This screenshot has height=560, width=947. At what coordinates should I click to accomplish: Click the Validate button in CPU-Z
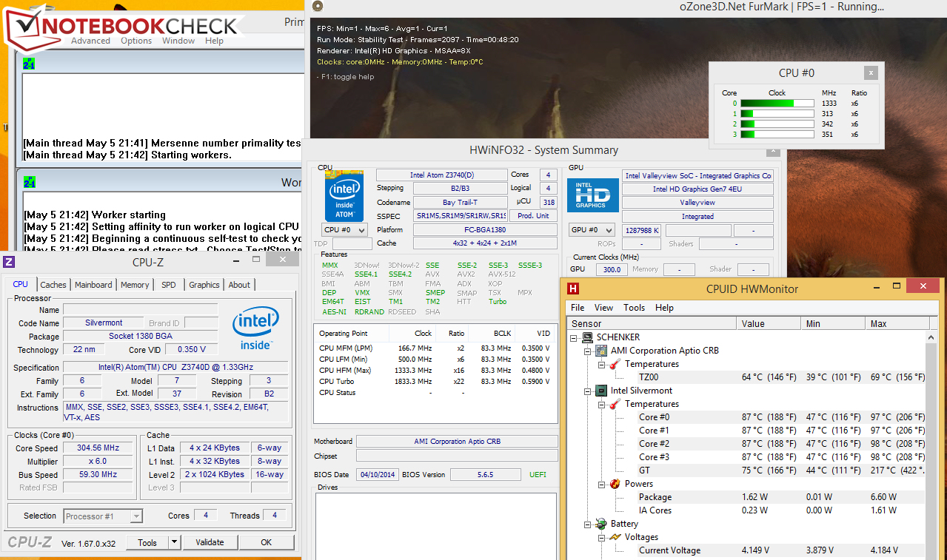(210, 542)
